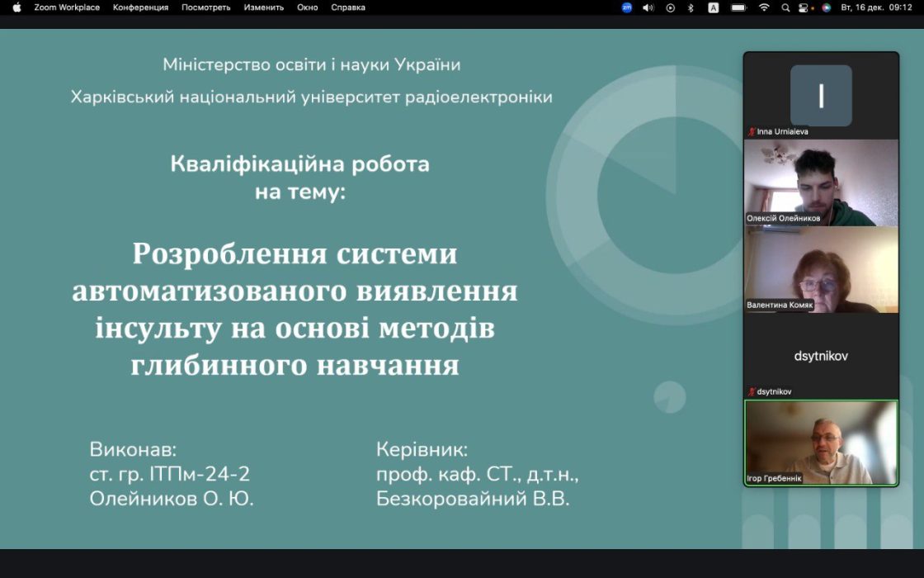The height and width of the screenshot is (578, 924).
Task: Launch Siri from the menu bar
Action: (826, 7)
